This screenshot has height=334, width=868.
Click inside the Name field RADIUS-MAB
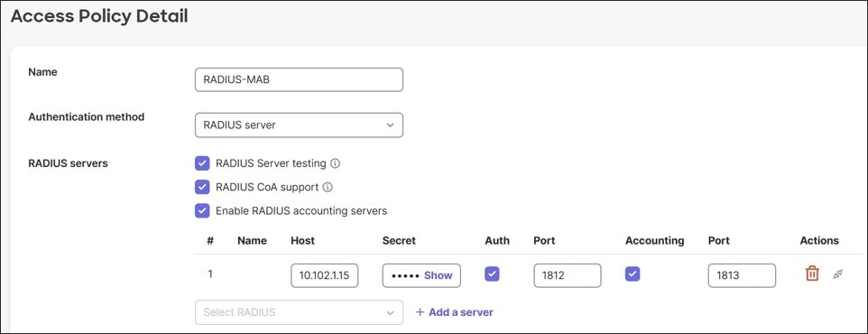pyautogui.click(x=299, y=79)
